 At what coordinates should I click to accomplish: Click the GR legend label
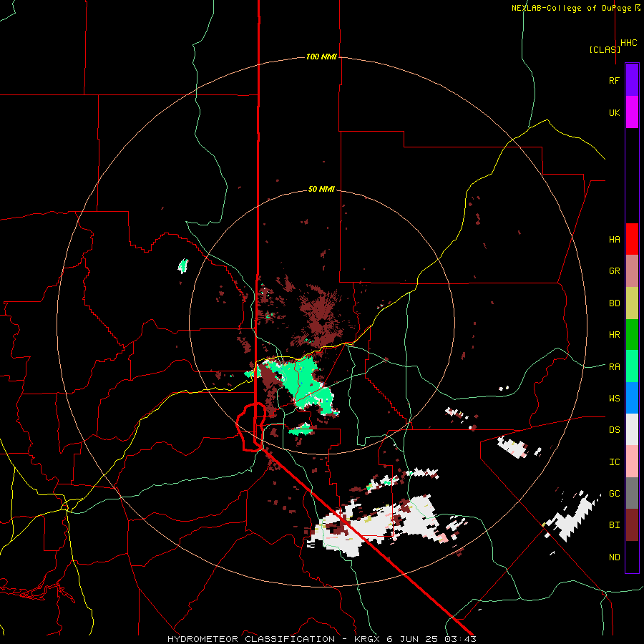point(615,271)
